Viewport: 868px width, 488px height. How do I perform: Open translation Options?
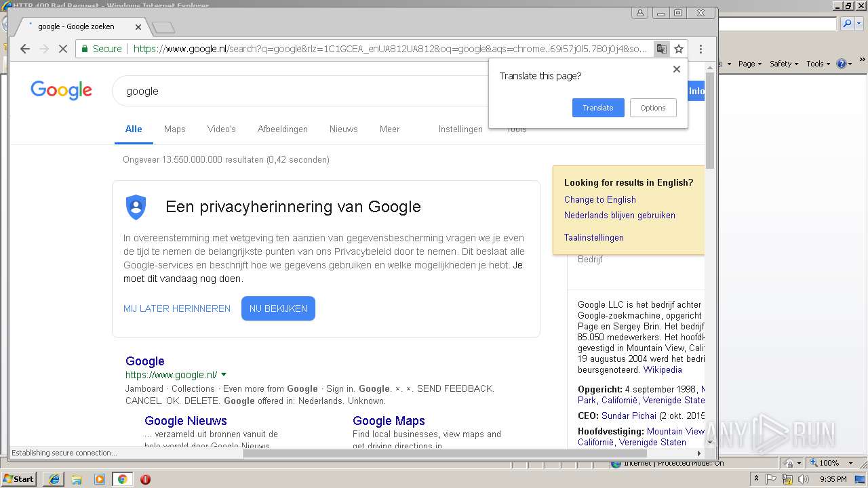pos(653,108)
